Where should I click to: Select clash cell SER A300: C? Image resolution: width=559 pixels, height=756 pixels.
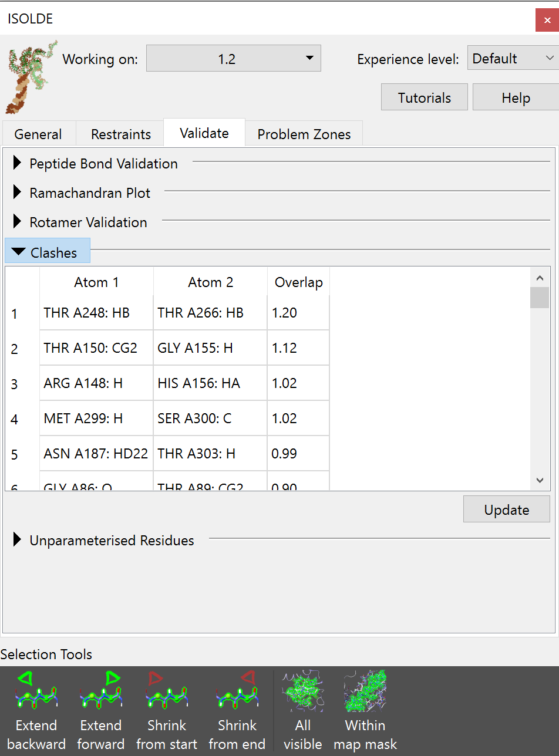pyautogui.click(x=210, y=418)
